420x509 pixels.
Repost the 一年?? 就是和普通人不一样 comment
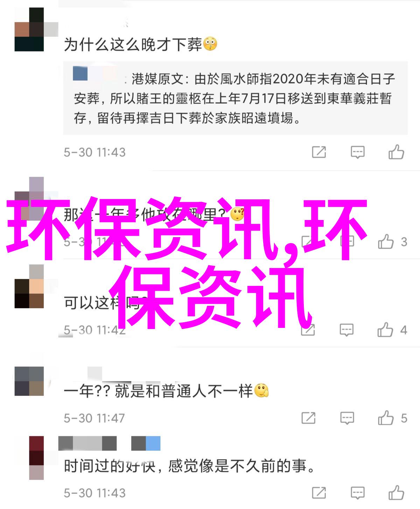pyautogui.click(x=308, y=418)
